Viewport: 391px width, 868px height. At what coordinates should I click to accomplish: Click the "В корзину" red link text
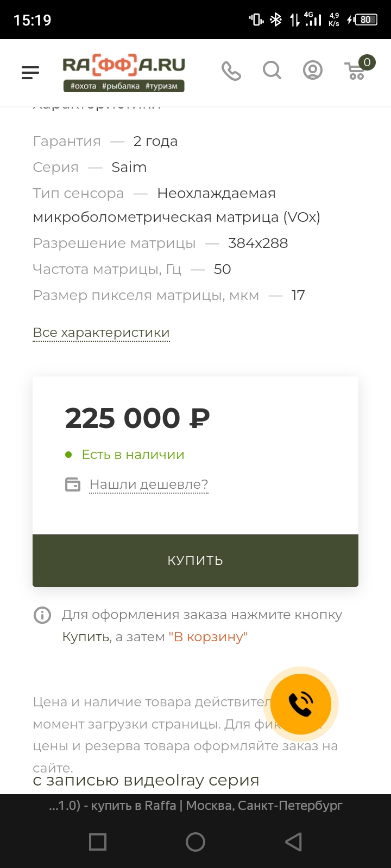click(208, 637)
